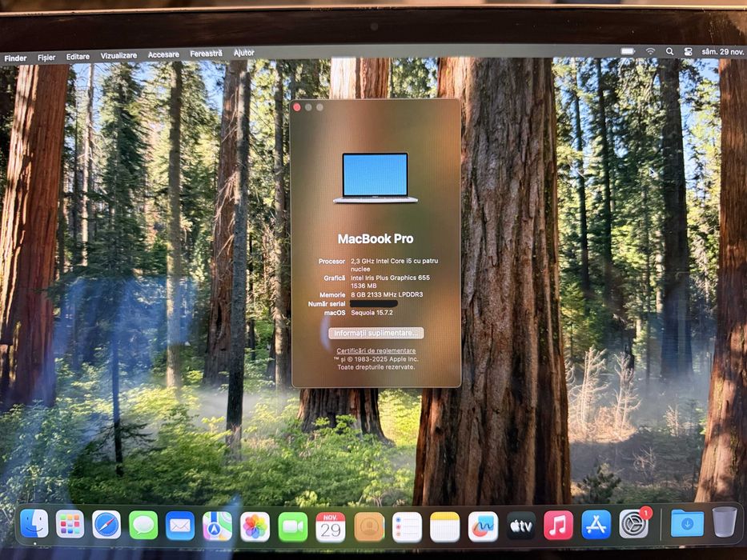The height and width of the screenshot is (560, 747).
Task: Open the Vizualizare menu
Action: pos(118,55)
